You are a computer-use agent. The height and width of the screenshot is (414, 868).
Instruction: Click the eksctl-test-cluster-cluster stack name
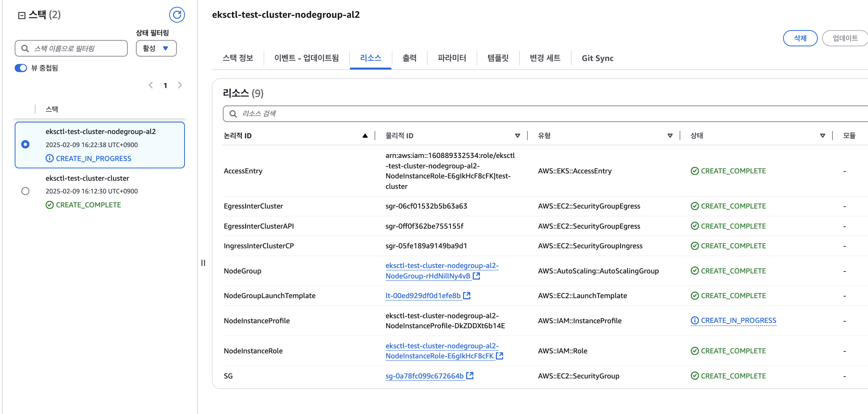(87, 178)
